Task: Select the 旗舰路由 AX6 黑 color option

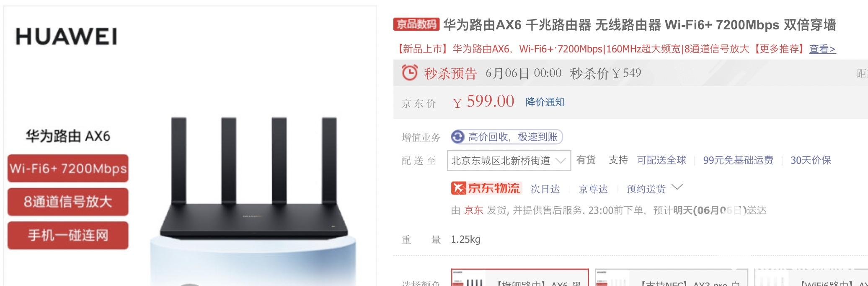Action: (x=520, y=278)
